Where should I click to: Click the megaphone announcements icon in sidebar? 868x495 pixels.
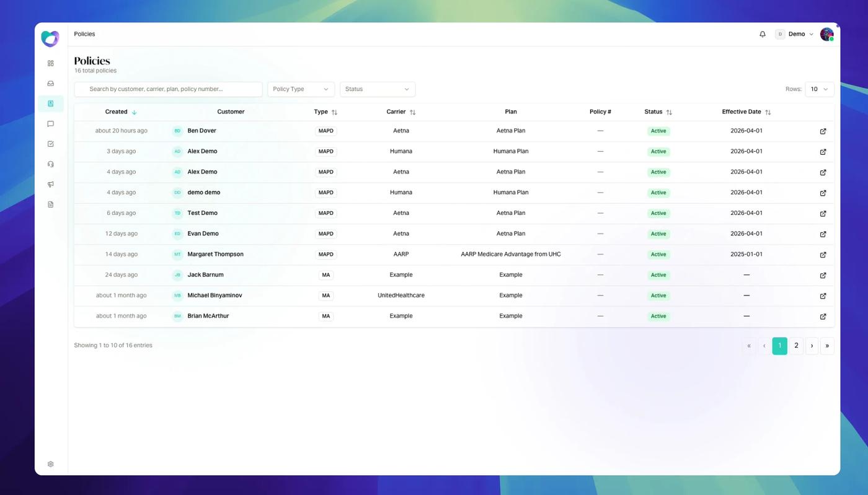pos(50,184)
